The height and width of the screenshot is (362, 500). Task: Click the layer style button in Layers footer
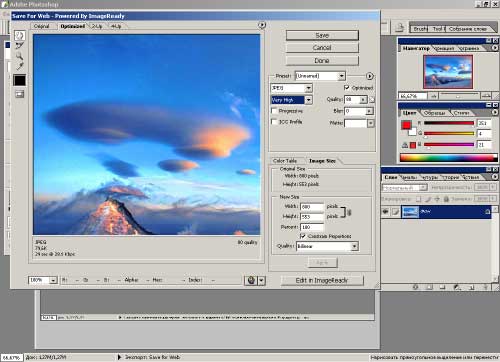pyautogui.click(x=416, y=287)
